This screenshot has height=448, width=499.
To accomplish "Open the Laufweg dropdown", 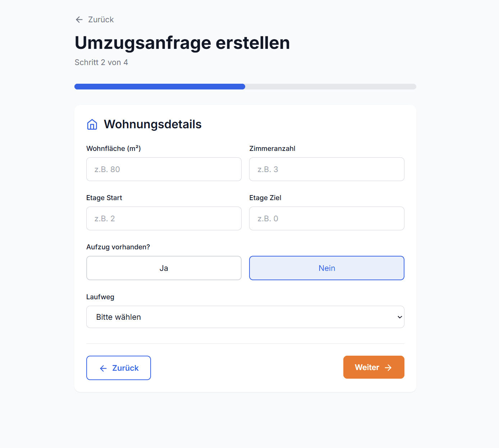I will (x=245, y=317).
